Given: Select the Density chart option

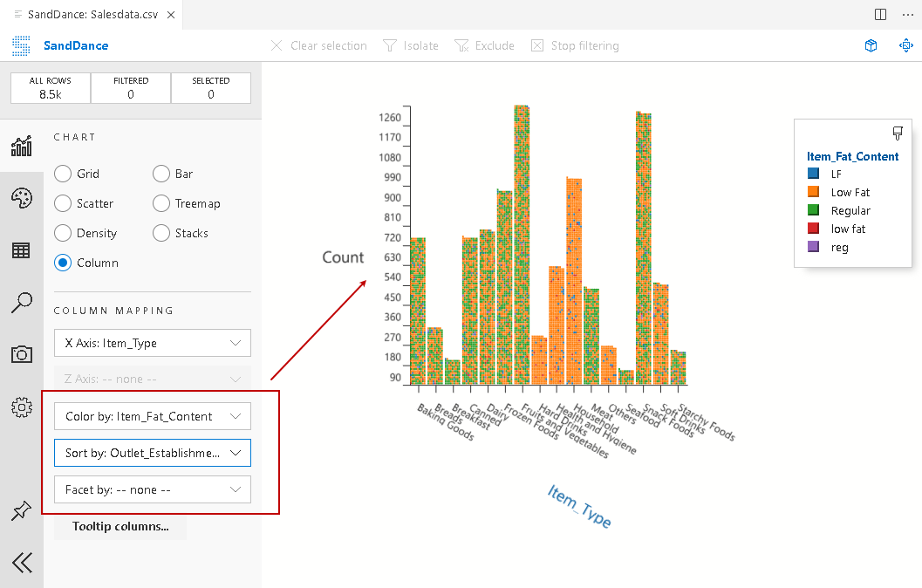Looking at the screenshot, I should coord(85,233).
